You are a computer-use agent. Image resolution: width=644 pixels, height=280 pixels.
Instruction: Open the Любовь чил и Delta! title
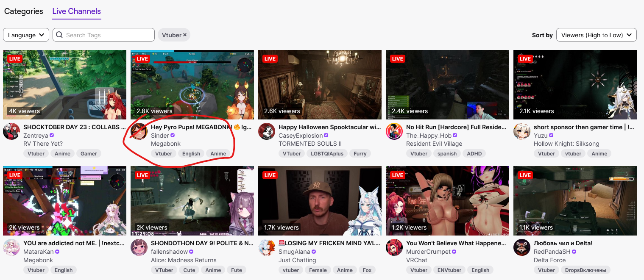tap(563, 243)
